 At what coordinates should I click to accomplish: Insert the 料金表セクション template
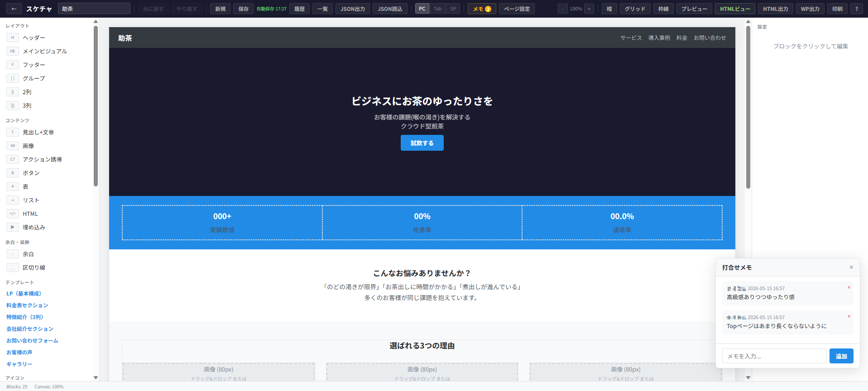[27, 305]
